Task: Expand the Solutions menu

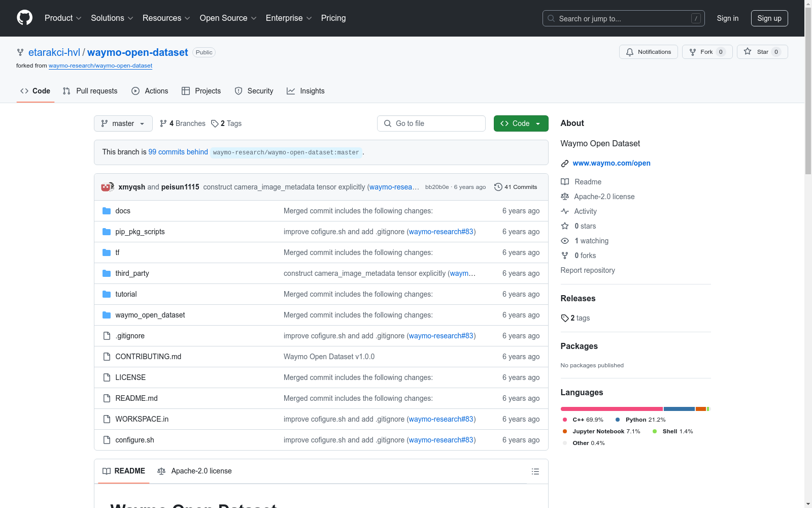Action: tap(112, 18)
